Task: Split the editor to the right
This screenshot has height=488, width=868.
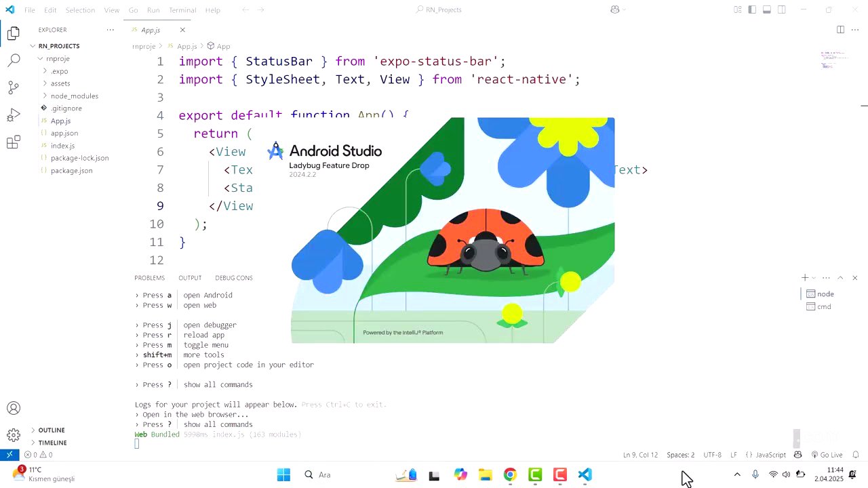Action: pyautogui.click(x=840, y=30)
